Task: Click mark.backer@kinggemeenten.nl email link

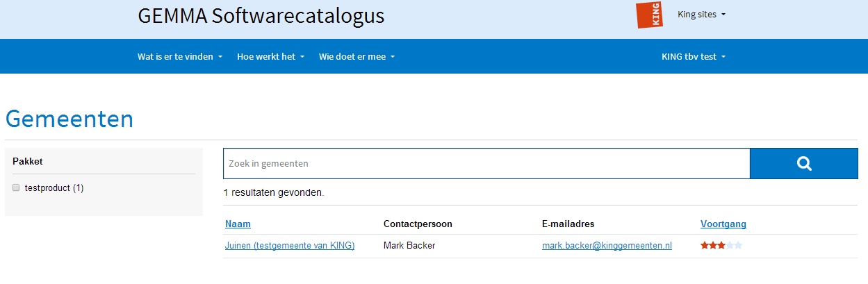Action: (x=607, y=246)
